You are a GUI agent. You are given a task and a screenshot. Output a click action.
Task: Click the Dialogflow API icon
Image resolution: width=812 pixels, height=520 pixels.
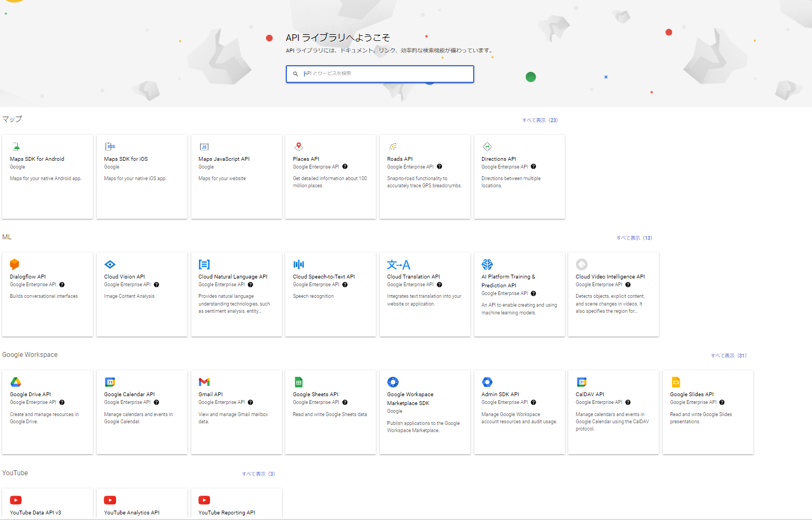[15, 264]
